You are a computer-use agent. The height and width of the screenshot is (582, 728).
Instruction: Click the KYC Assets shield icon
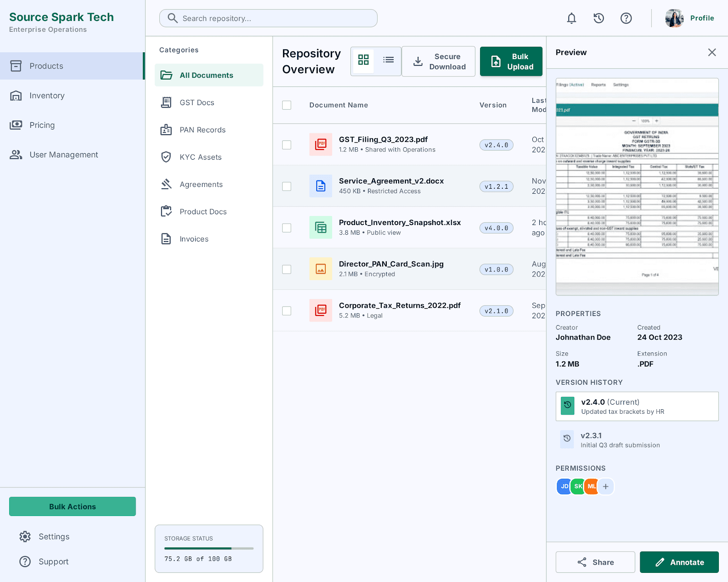(166, 157)
